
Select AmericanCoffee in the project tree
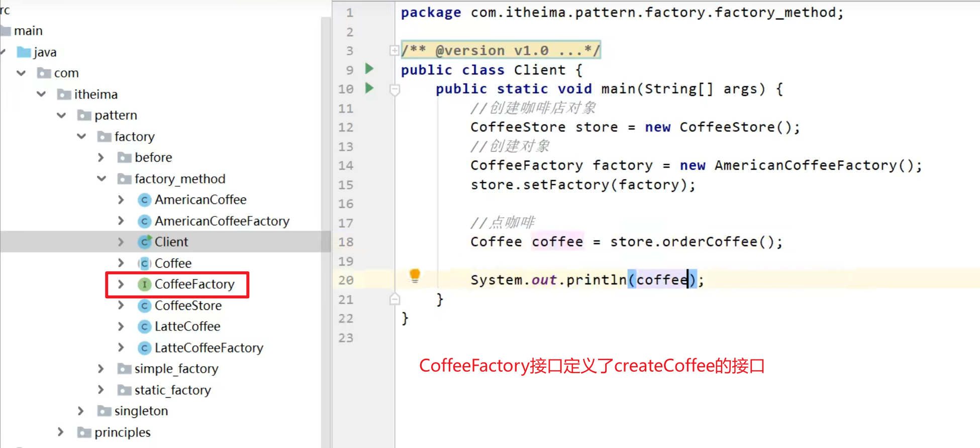pyautogui.click(x=201, y=200)
